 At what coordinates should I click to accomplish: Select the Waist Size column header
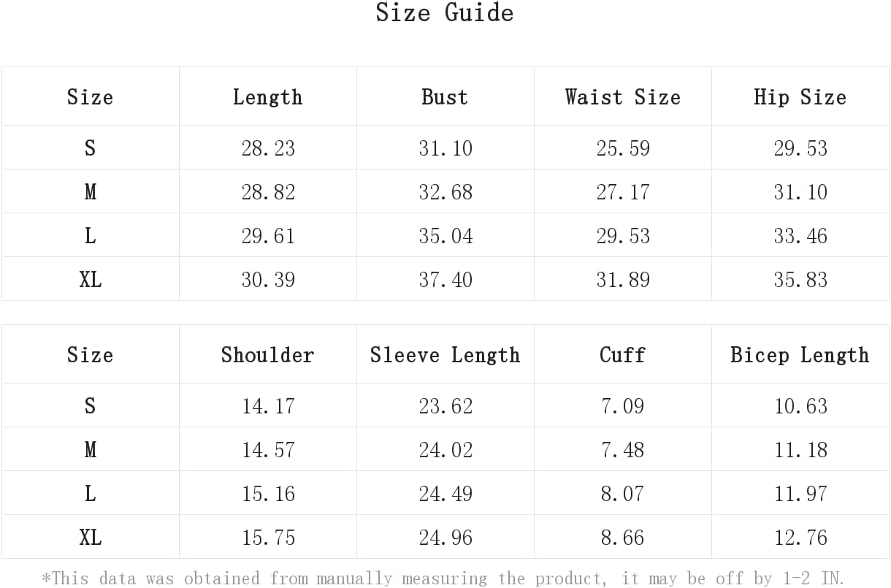pyautogui.click(x=622, y=97)
